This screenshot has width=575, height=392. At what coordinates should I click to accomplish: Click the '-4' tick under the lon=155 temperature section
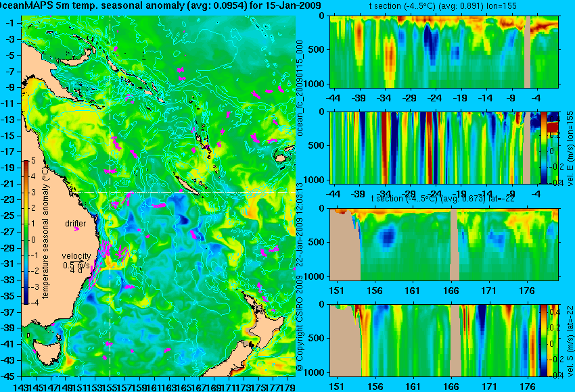point(536,98)
